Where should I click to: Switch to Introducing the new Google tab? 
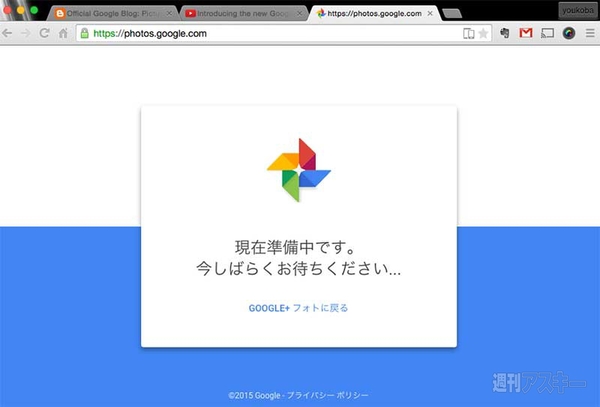[x=244, y=13]
